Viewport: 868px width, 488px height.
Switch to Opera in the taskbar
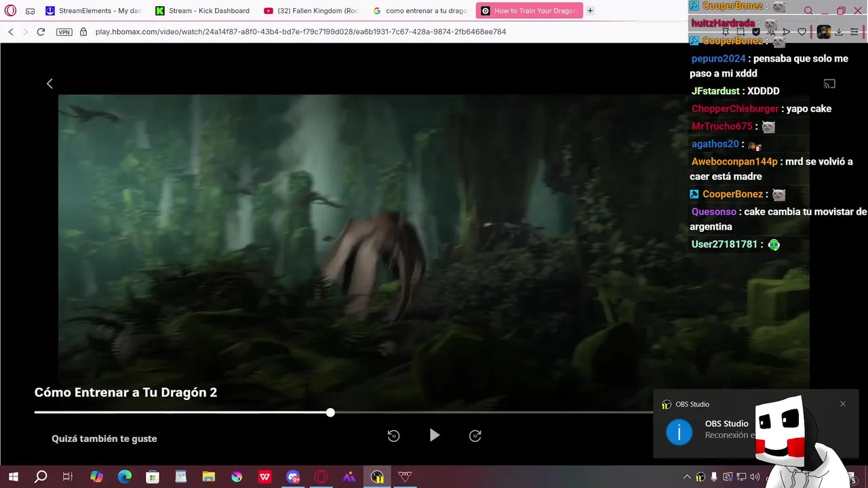[x=321, y=477]
